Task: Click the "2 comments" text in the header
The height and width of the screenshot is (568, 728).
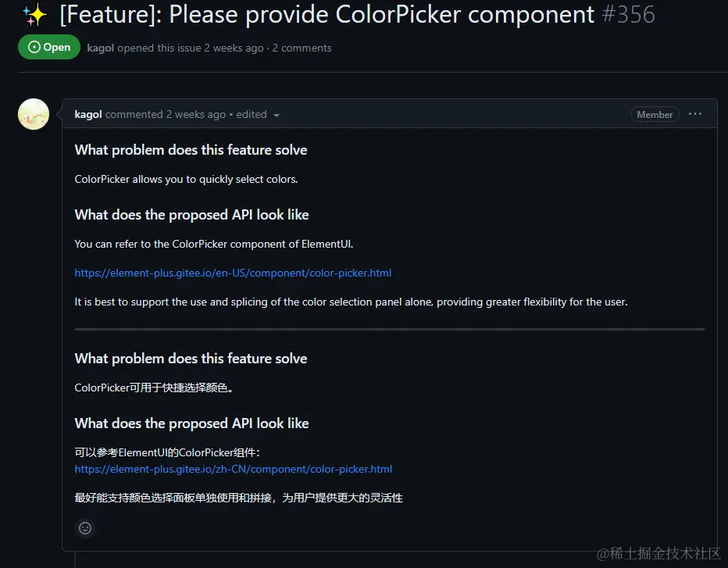Action: [302, 48]
